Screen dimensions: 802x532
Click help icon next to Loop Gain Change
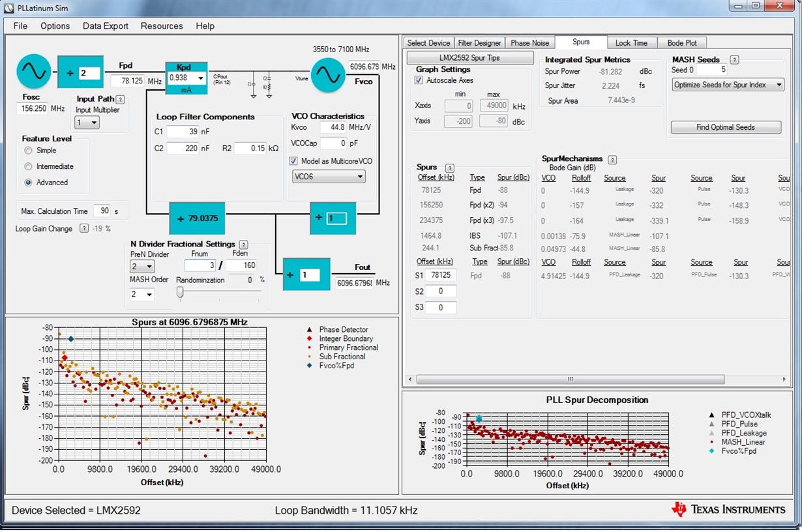[83, 228]
